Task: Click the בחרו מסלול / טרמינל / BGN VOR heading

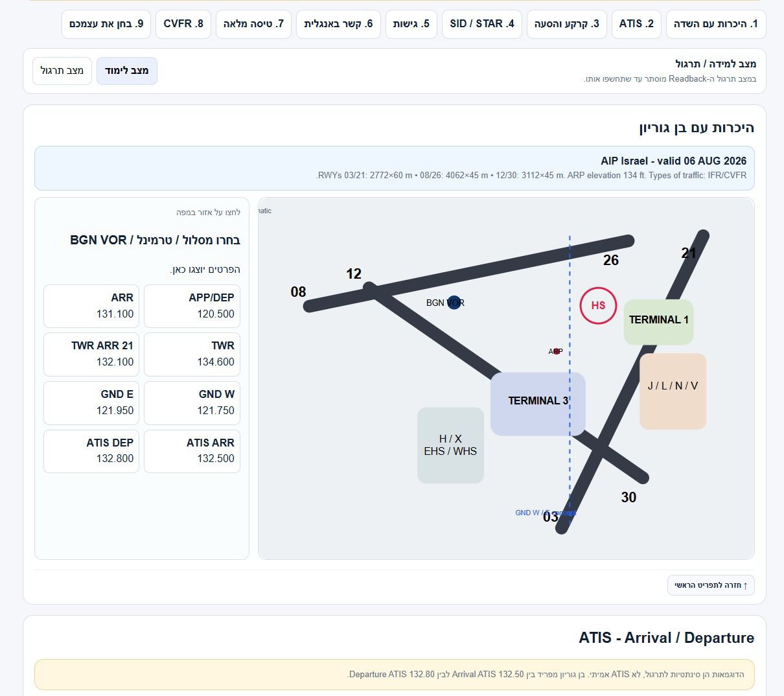Action: click(156, 240)
